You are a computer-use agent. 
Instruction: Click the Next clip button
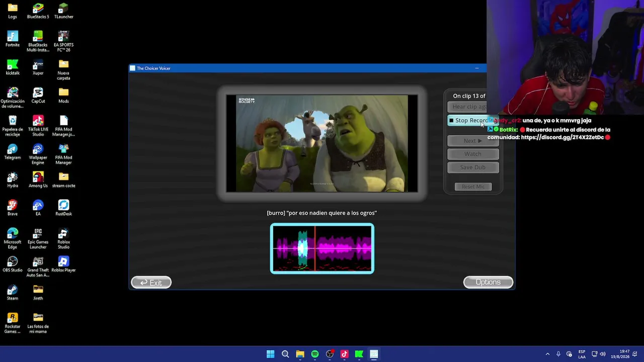[x=473, y=141]
